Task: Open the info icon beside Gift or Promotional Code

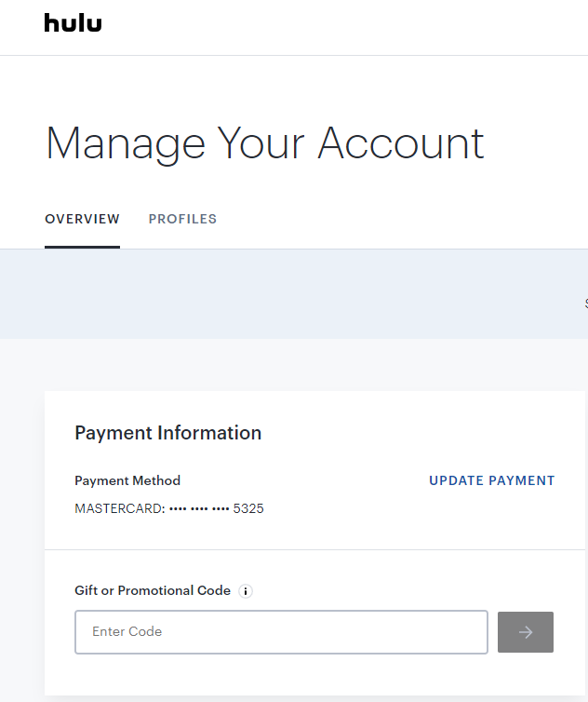Action: coord(246,591)
